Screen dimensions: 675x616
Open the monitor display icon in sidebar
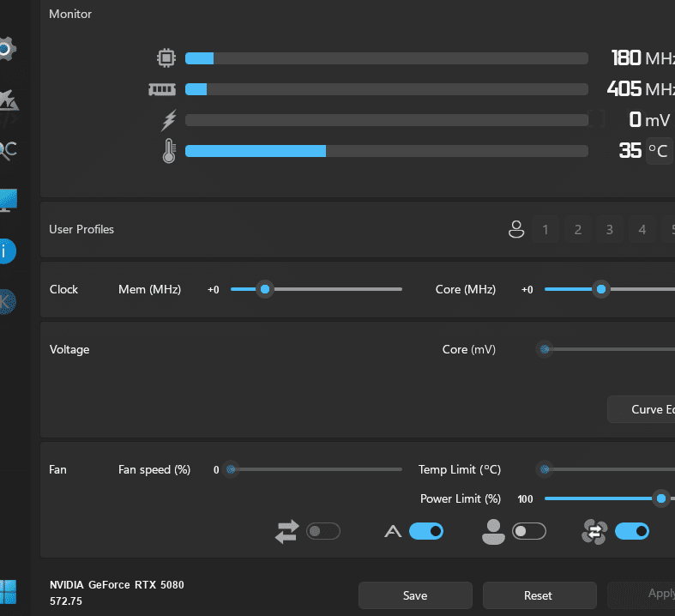click(7, 201)
